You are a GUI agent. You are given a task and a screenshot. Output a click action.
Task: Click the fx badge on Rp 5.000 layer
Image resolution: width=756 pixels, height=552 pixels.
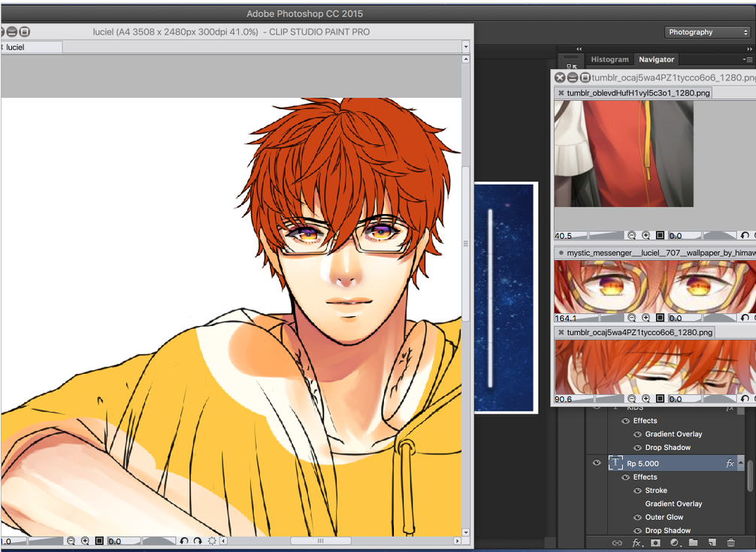[x=730, y=463]
